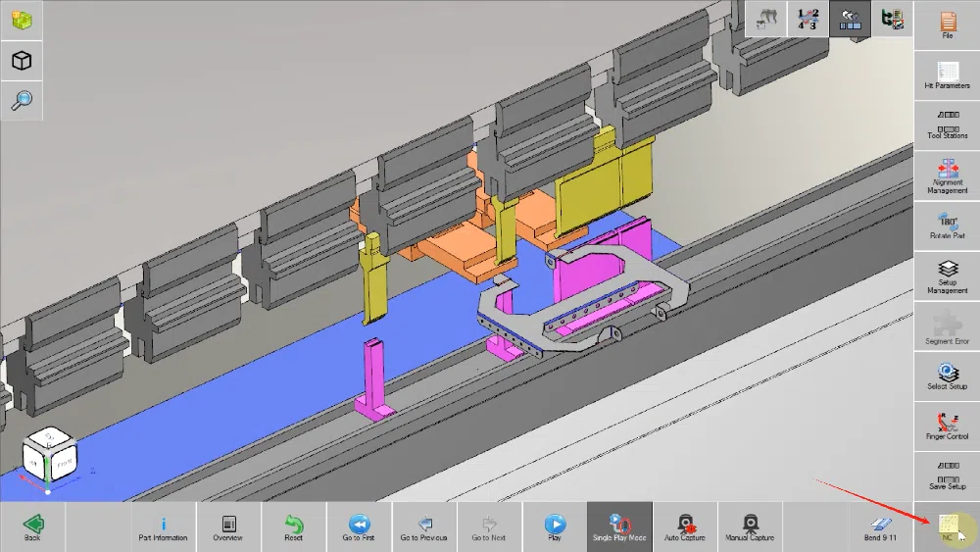
Task: Click the 1-2-3-4 bend sequence icon
Action: tap(808, 19)
